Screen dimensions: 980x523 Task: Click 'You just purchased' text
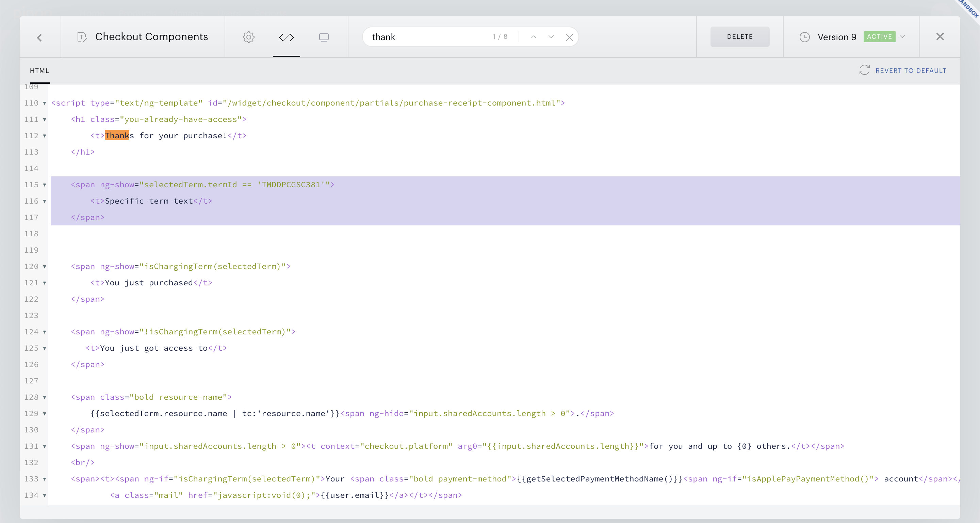[x=149, y=283]
